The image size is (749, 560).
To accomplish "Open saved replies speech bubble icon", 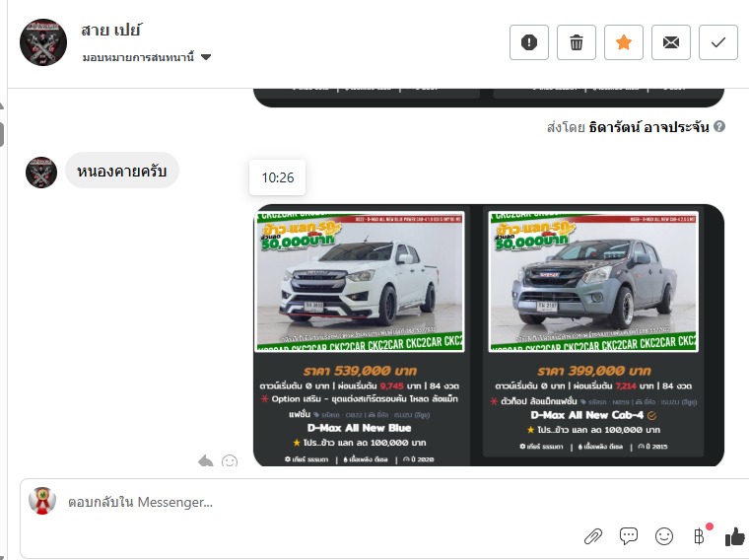I will pos(628,536).
